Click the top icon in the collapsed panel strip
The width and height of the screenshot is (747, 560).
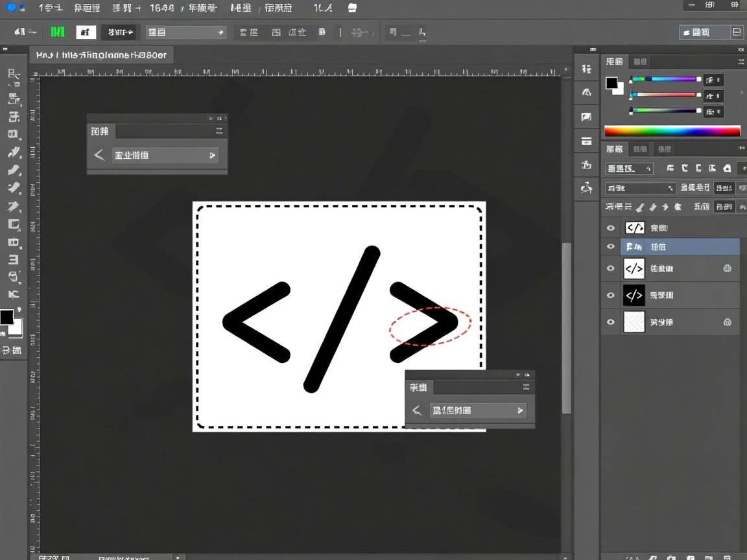(x=586, y=69)
